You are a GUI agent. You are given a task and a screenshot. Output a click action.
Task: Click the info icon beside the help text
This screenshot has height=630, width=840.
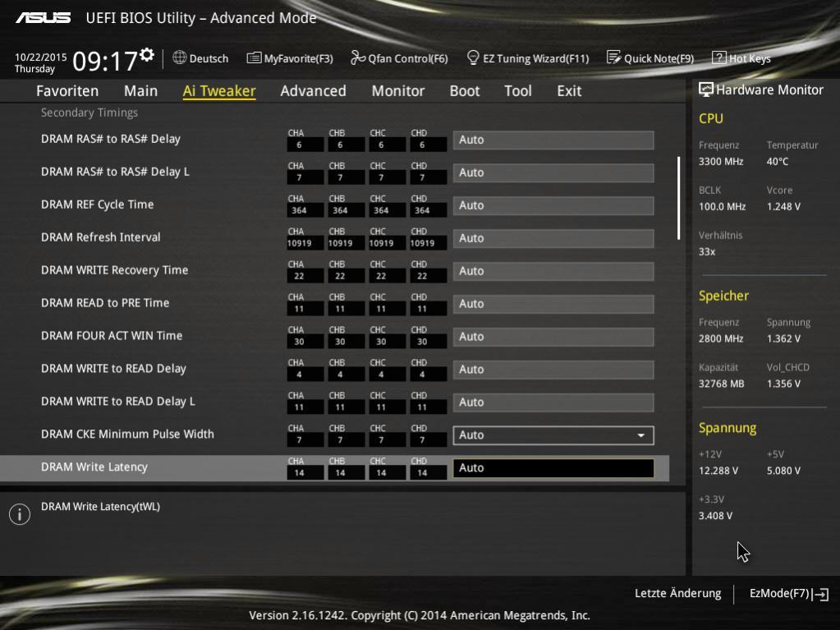click(x=20, y=514)
